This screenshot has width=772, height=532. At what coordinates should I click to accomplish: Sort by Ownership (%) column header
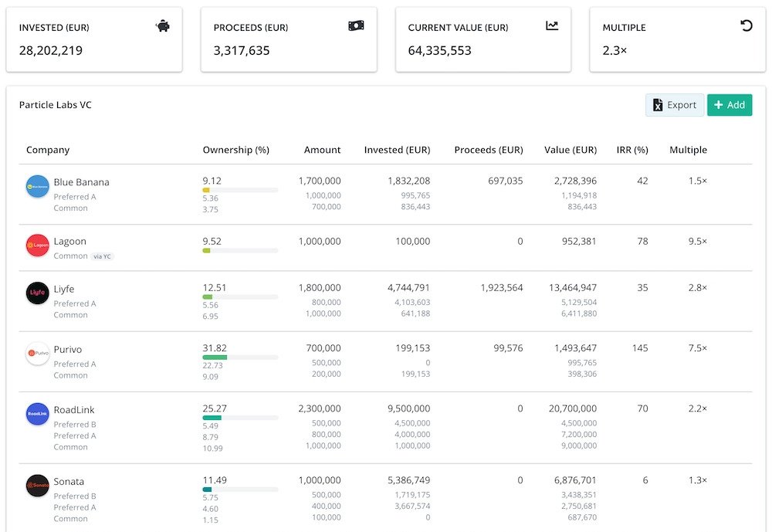(x=235, y=150)
